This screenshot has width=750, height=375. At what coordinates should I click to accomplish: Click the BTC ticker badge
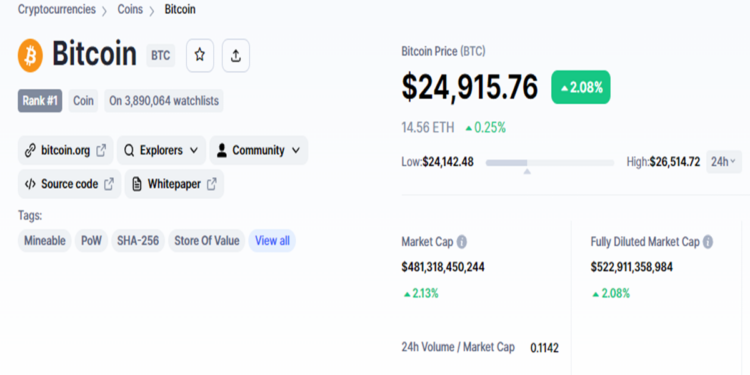[x=161, y=55]
